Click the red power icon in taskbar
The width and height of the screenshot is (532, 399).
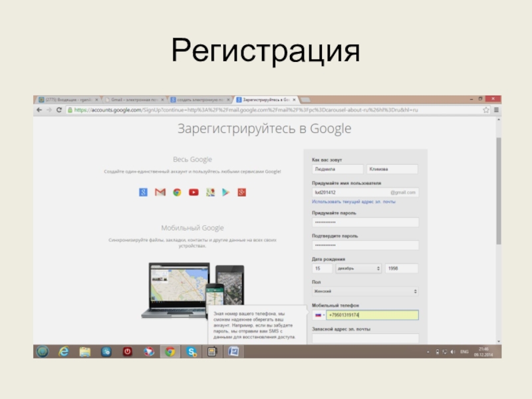(128, 352)
